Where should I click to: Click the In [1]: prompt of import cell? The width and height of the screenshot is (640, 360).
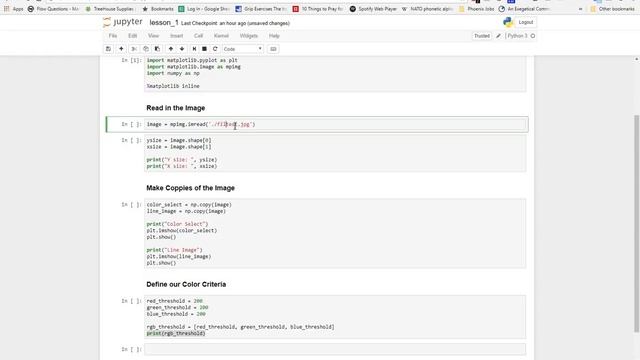click(131, 60)
